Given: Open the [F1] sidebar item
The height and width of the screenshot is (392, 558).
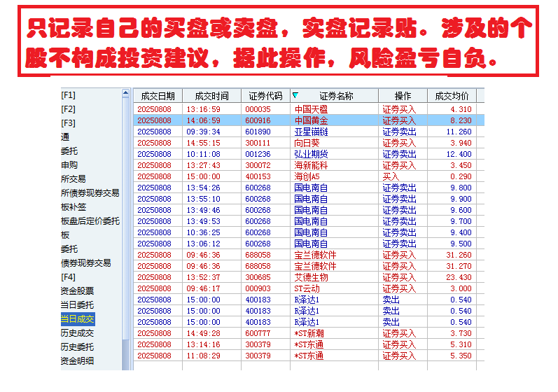Looking at the screenshot, I should coord(69,95).
